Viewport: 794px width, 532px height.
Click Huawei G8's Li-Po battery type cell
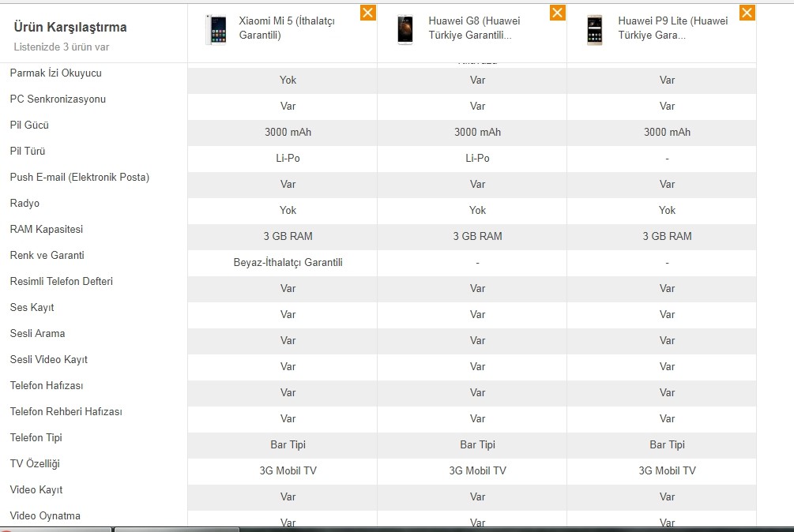(x=477, y=159)
